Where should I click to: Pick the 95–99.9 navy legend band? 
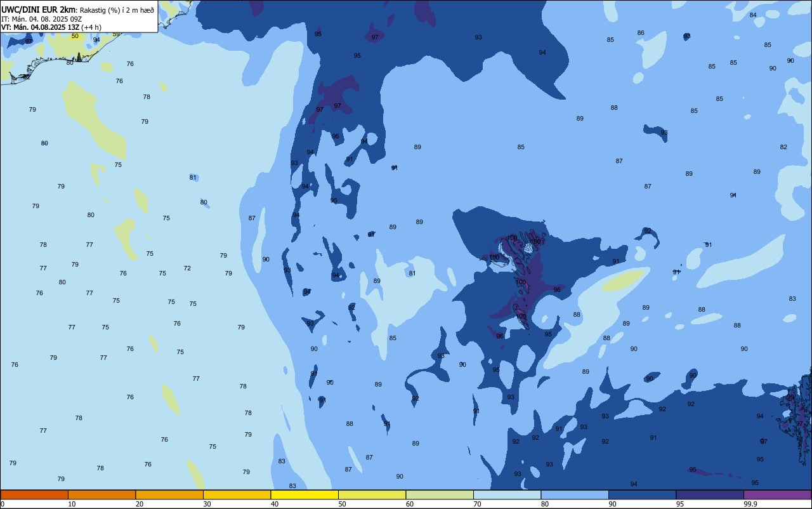point(710,494)
